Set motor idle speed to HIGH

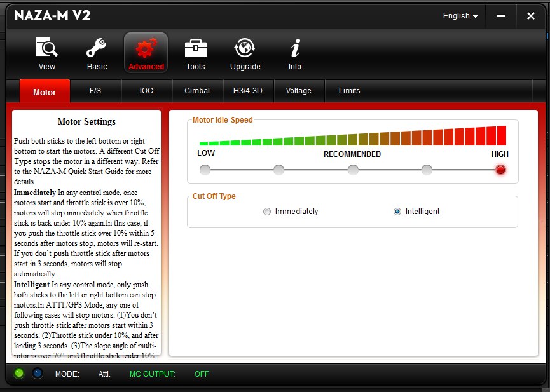point(500,170)
